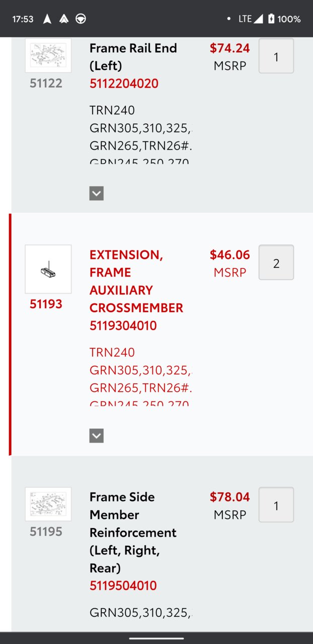Expand the Frame Rail End fitment list arrow

click(97, 193)
